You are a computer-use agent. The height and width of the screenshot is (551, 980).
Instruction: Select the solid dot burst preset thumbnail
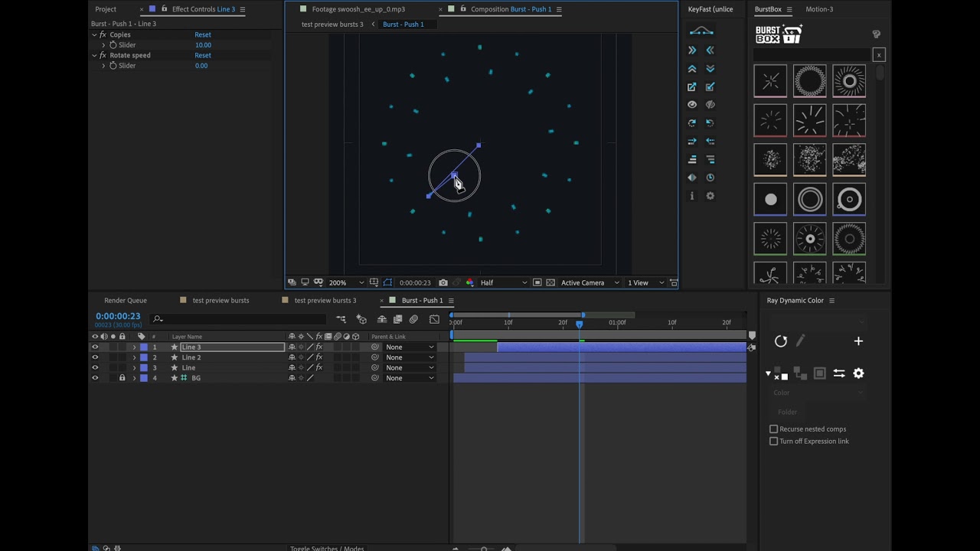click(x=770, y=200)
